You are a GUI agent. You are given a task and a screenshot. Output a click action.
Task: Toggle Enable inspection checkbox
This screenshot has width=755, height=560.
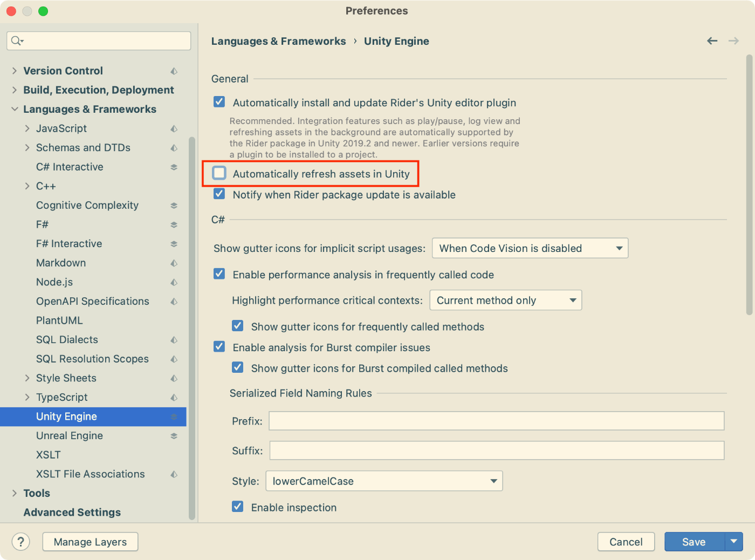[237, 507]
